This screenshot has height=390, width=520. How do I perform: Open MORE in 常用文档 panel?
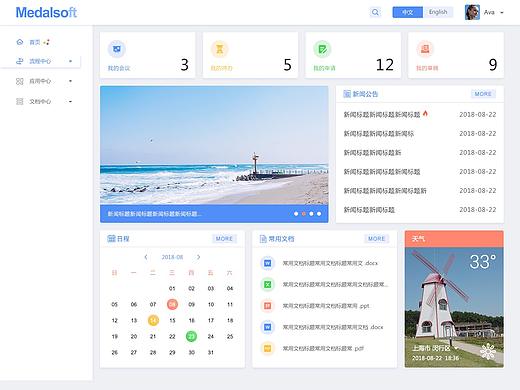click(376, 239)
